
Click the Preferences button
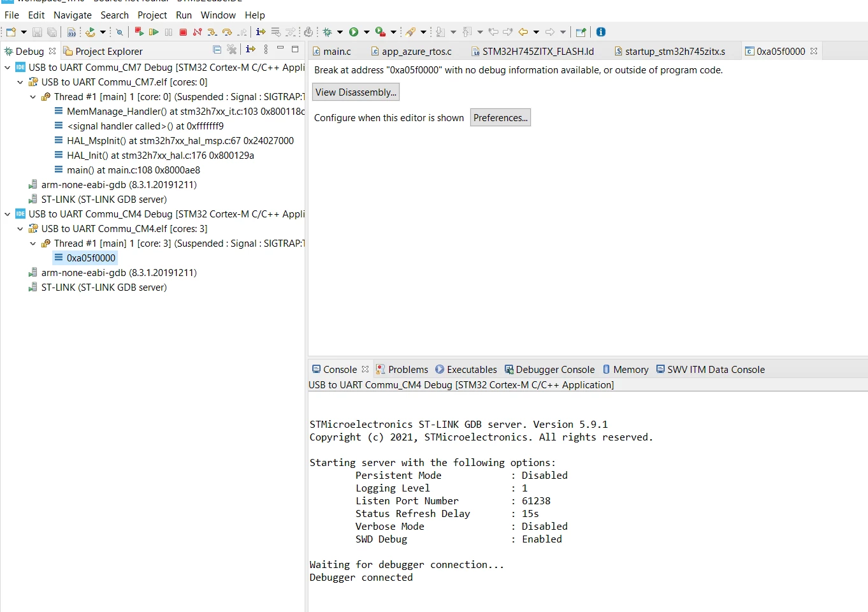(500, 118)
